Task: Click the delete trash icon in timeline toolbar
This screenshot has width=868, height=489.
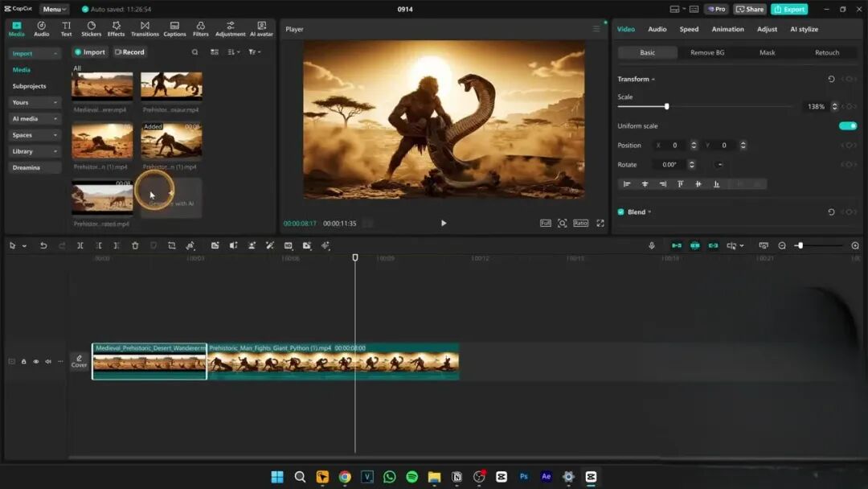Action: (135, 245)
